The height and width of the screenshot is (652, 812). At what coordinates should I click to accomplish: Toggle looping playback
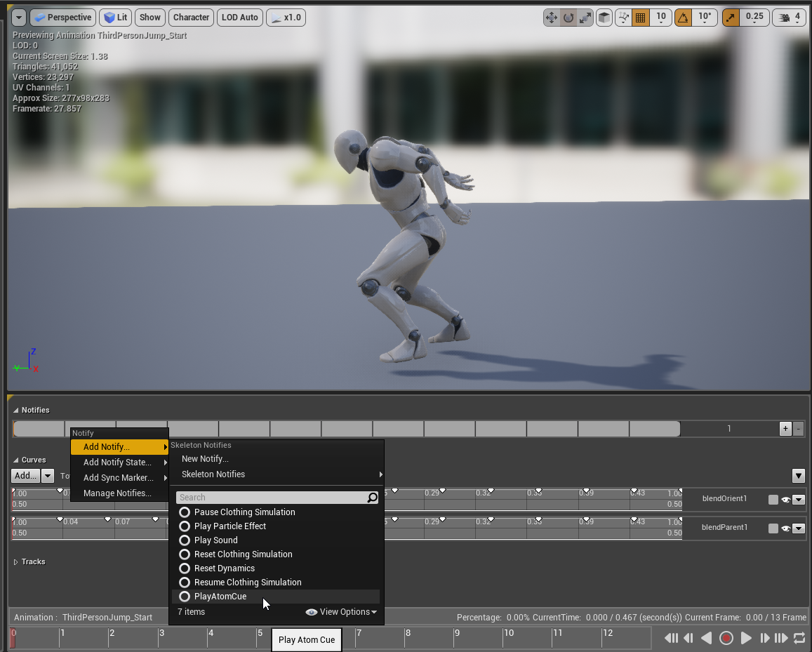point(799,638)
